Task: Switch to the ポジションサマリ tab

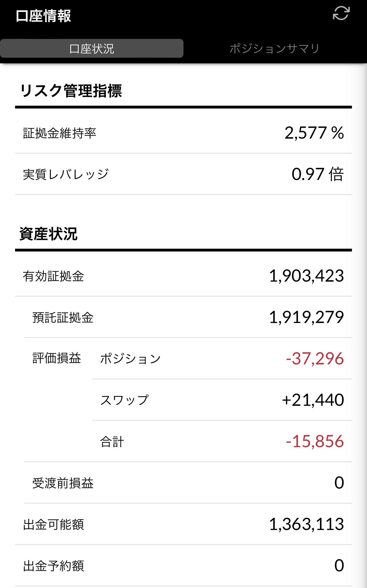Action: pyautogui.click(x=274, y=49)
